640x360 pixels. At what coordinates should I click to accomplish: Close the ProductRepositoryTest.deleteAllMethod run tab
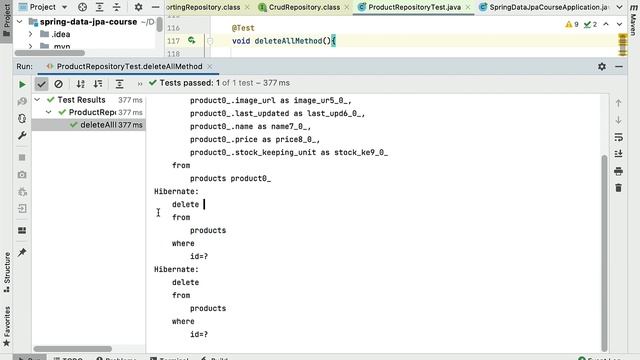209,67
